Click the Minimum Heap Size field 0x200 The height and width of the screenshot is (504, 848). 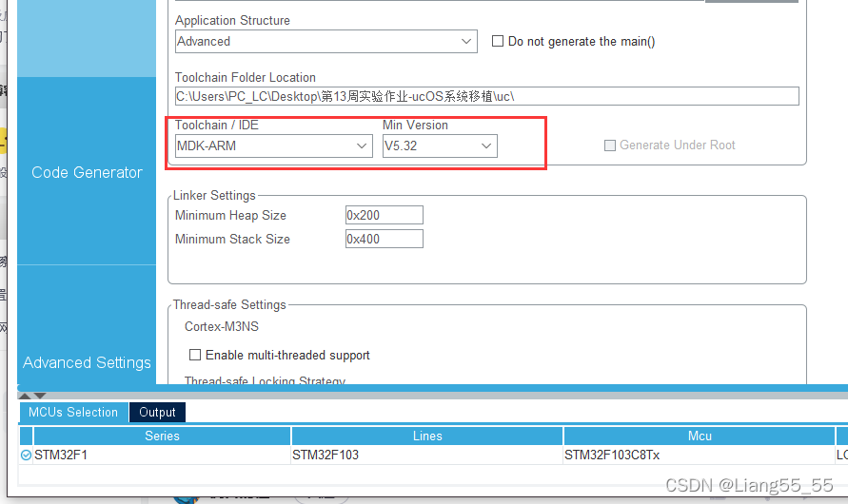pos(384,215)
